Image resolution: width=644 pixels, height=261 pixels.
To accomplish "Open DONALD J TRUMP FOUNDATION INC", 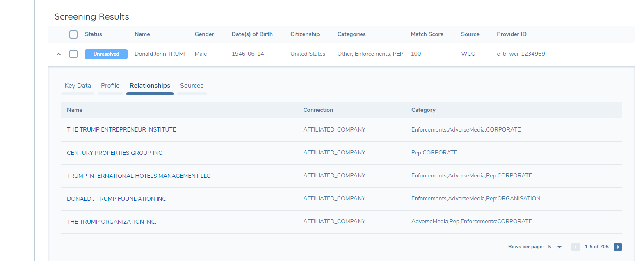I will tap(116, 199).
